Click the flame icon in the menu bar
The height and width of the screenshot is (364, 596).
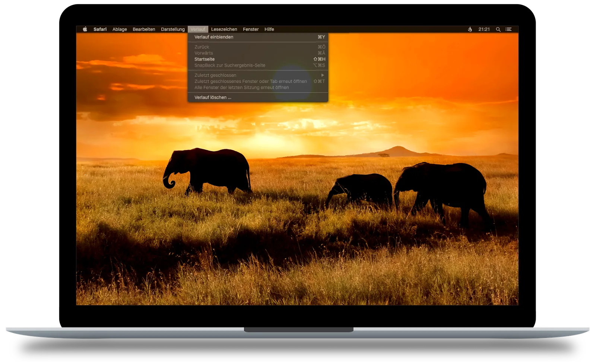pos(470,29)
